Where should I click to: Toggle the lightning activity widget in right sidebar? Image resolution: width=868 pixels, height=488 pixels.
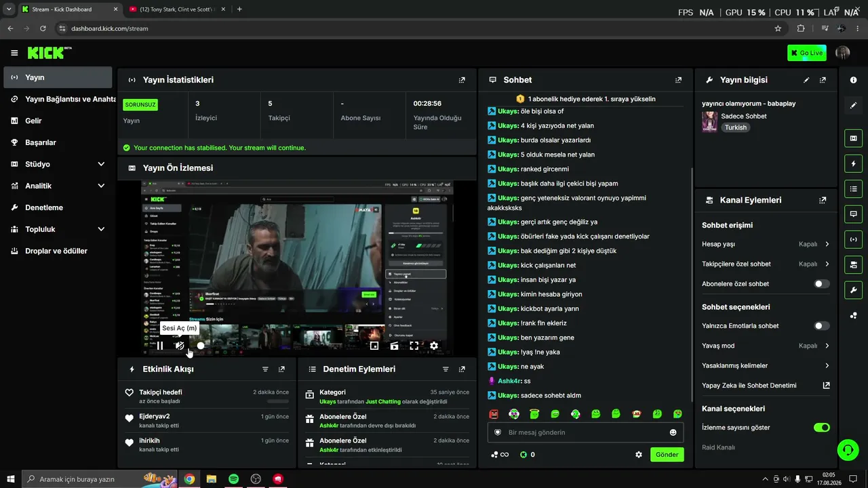[x=853, y=163]
